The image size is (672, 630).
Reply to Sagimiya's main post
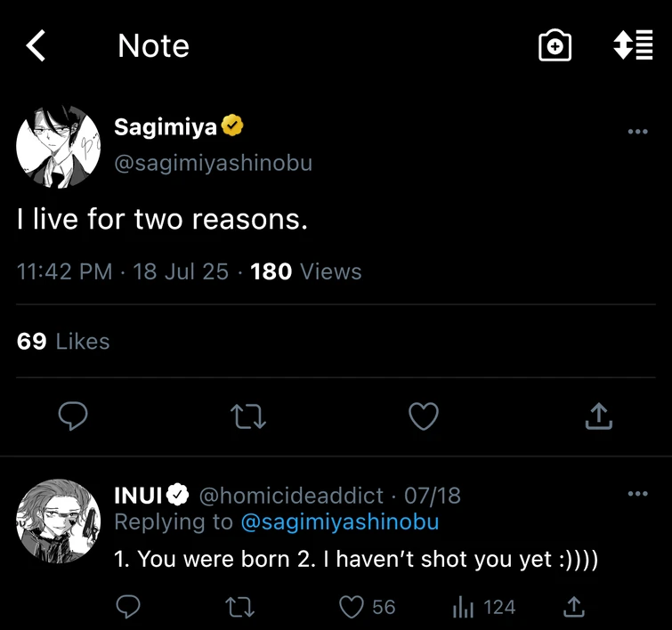(73, 416)
